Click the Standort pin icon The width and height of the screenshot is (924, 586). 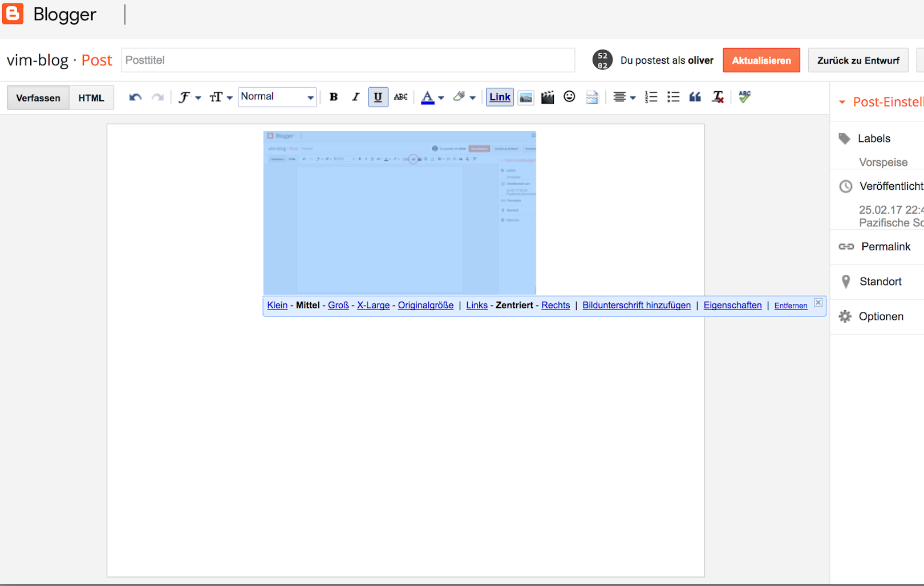pyautogui.click(x=846, y=282)
